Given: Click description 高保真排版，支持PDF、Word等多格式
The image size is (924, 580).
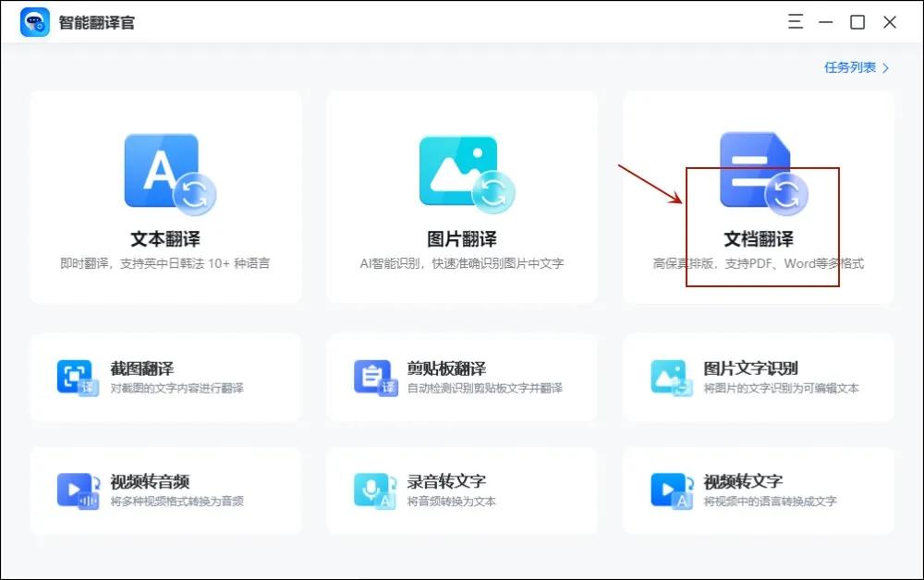Looking at the screenshot, I should [x=759, y=263].
